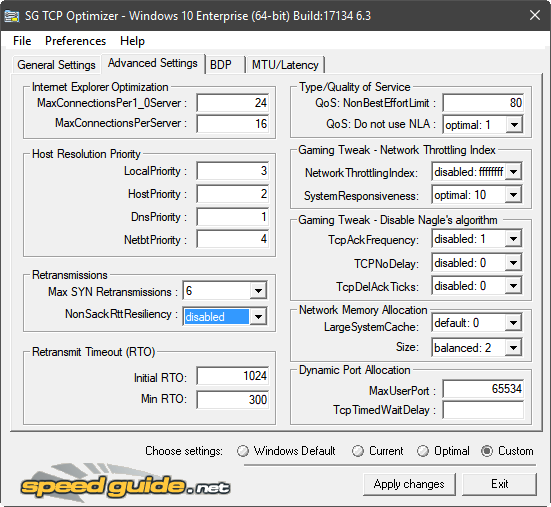The image size is (551, 507).
Task: Open the Network Memory Size dropdown
Action: click(513, 348)
